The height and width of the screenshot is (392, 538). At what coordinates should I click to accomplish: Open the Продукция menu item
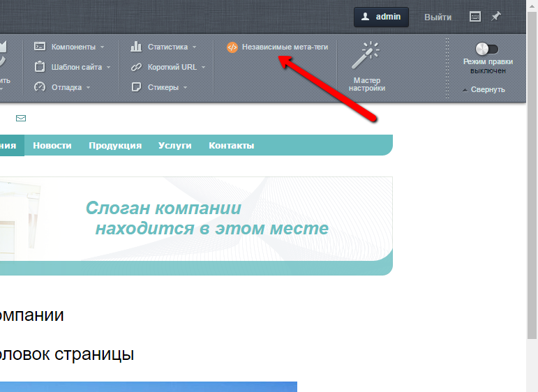[115, 145]
